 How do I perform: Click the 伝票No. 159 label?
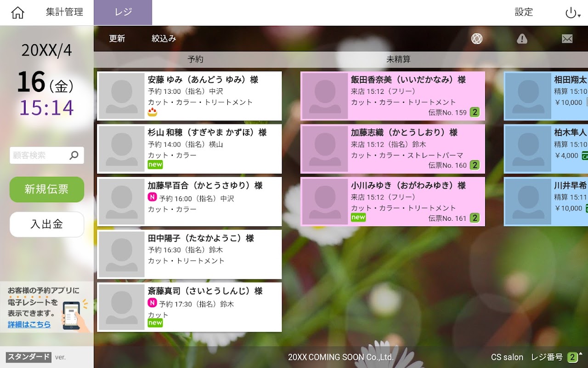[x=447, y=112]
